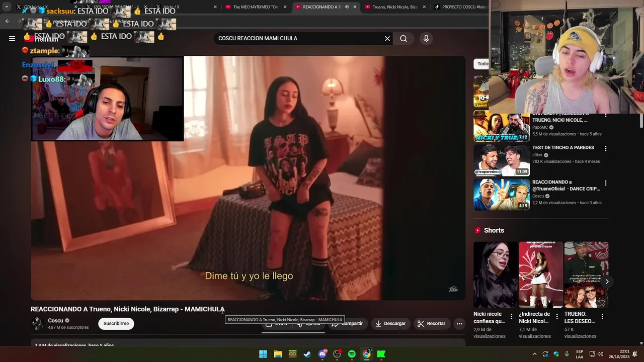Close the REACCIONANDO A Tr tab
Viewport: 644px width, 362px height.
(x=355, y=7)
